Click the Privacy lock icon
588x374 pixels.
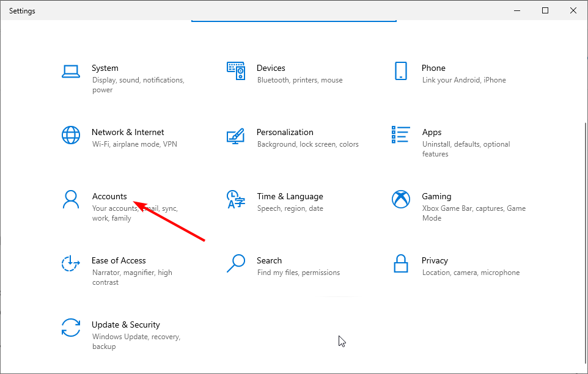400,263
